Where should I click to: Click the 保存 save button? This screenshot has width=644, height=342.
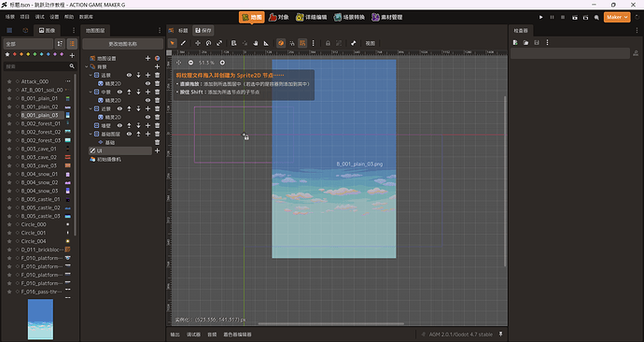pyautogui.click(x=203, y=31)
